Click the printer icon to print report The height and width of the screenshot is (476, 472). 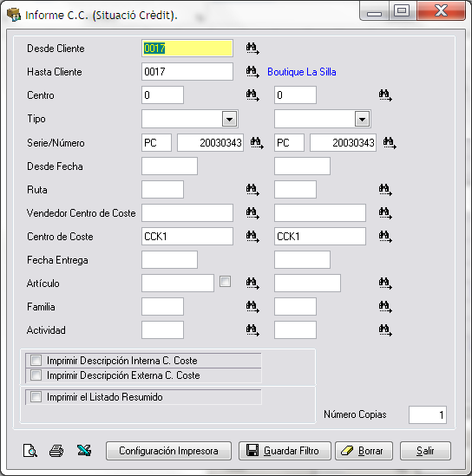pos(56,451)
